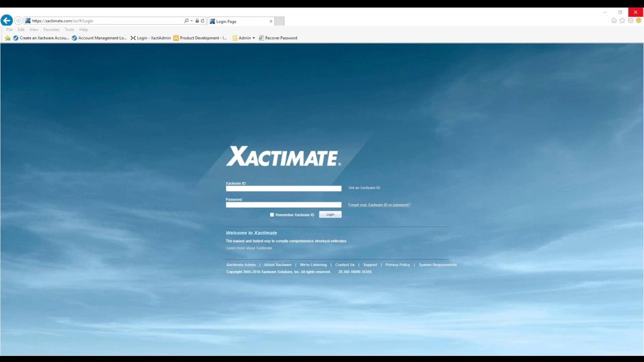Open the View menu
The width and height of the screenshot is (644, 362).
34,30
